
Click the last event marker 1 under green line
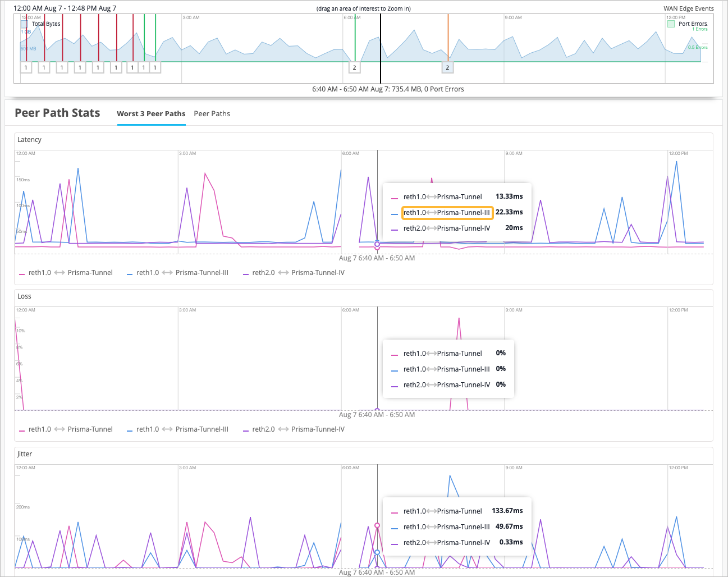[155, 67]
